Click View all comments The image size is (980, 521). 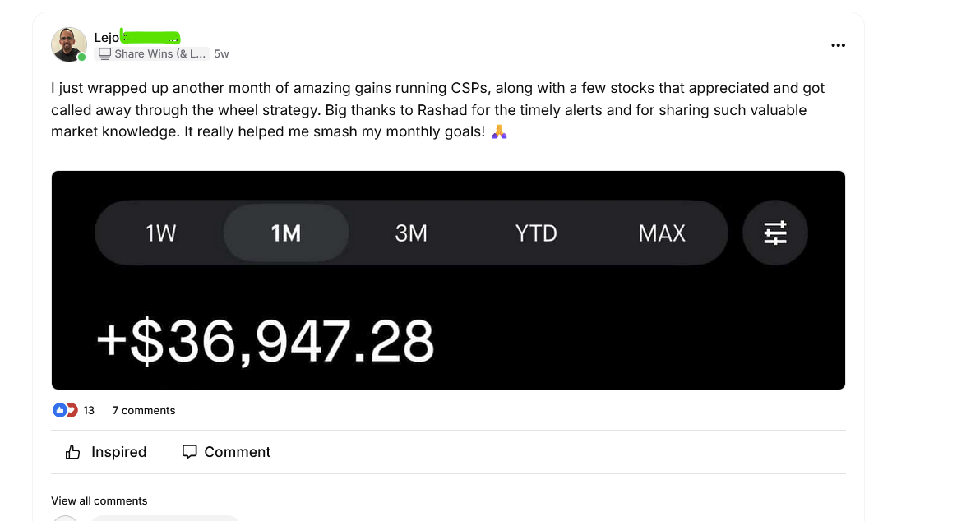99,500
